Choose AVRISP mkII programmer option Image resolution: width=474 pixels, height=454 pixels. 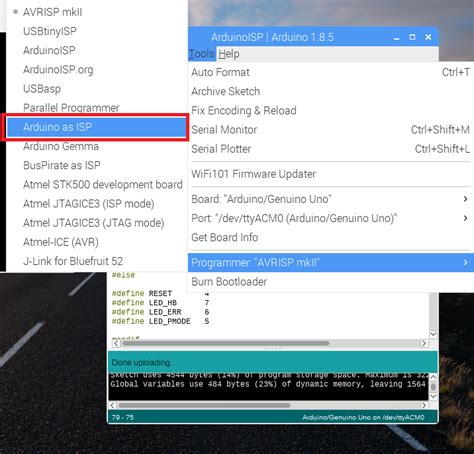pos(96,12)
